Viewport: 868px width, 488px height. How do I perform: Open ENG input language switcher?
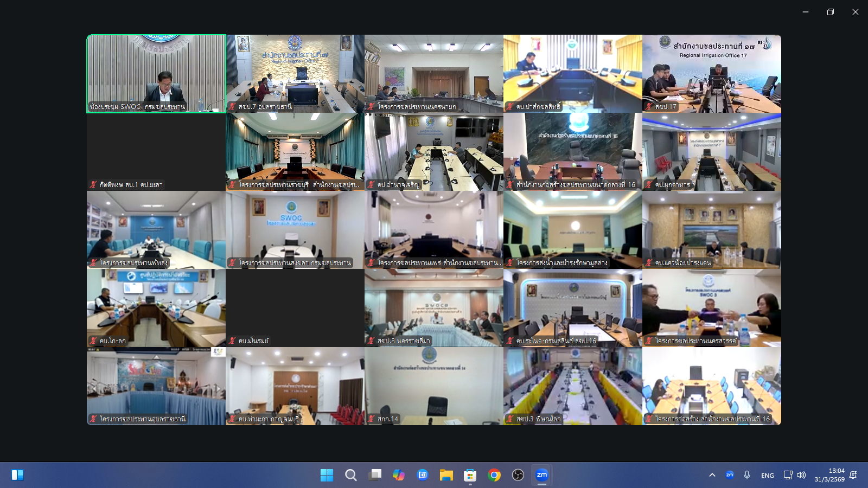[767, 476]
